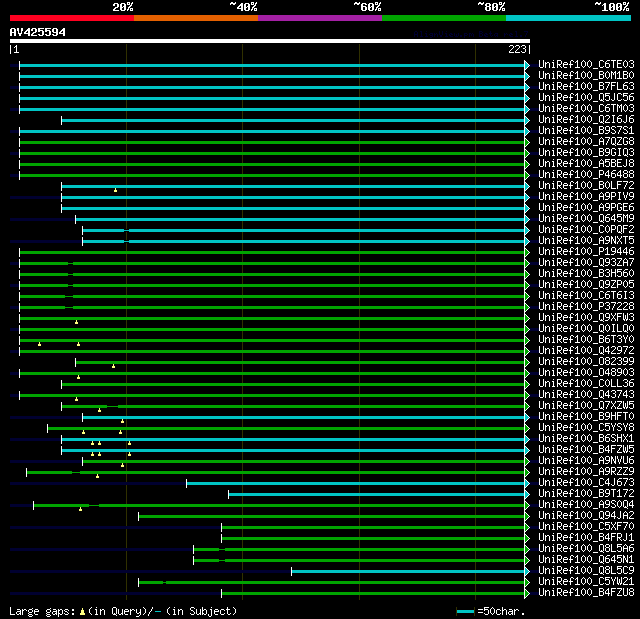Click the Large gaps legend text

click(123, 611)
